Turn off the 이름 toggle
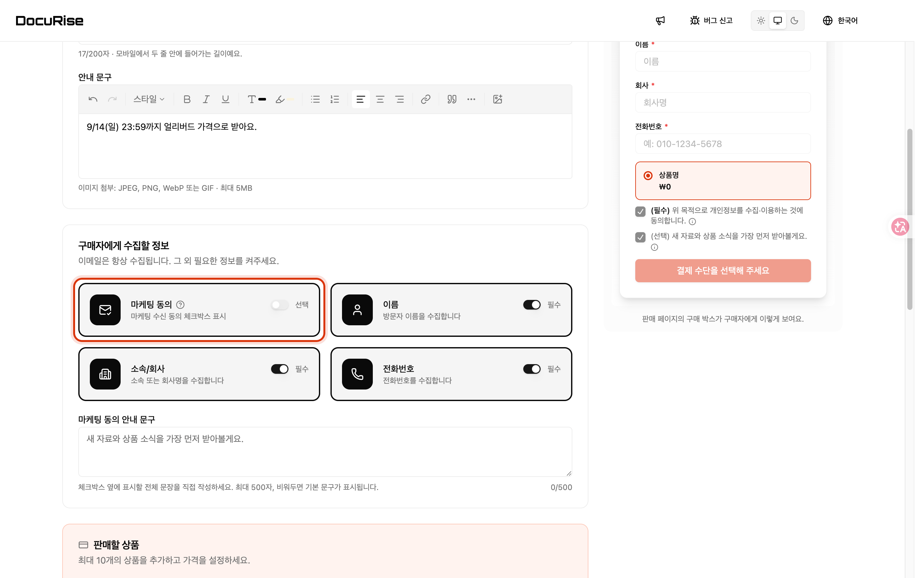This screenshot has width=924, height=578. [532, 305]
